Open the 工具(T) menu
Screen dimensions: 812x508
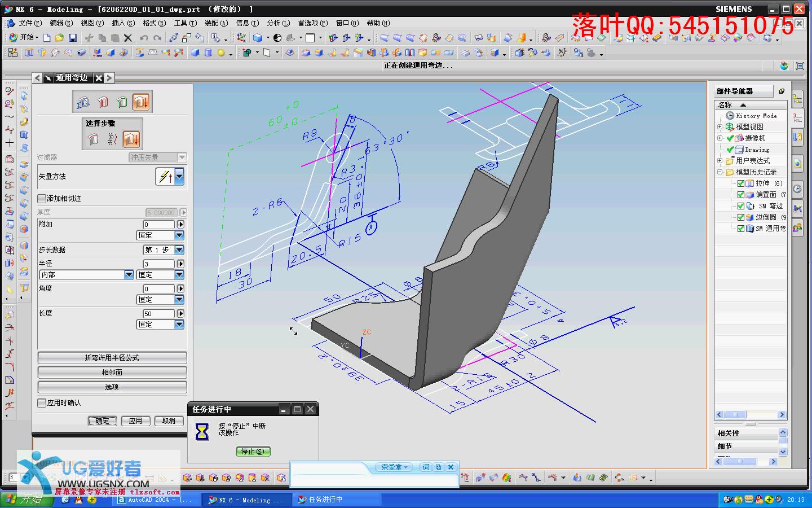pos(185,23)
